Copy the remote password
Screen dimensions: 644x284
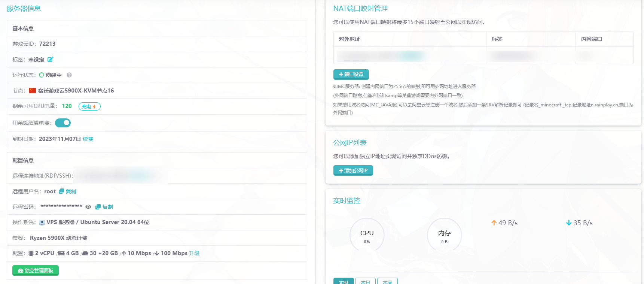[x=104, y=207]
